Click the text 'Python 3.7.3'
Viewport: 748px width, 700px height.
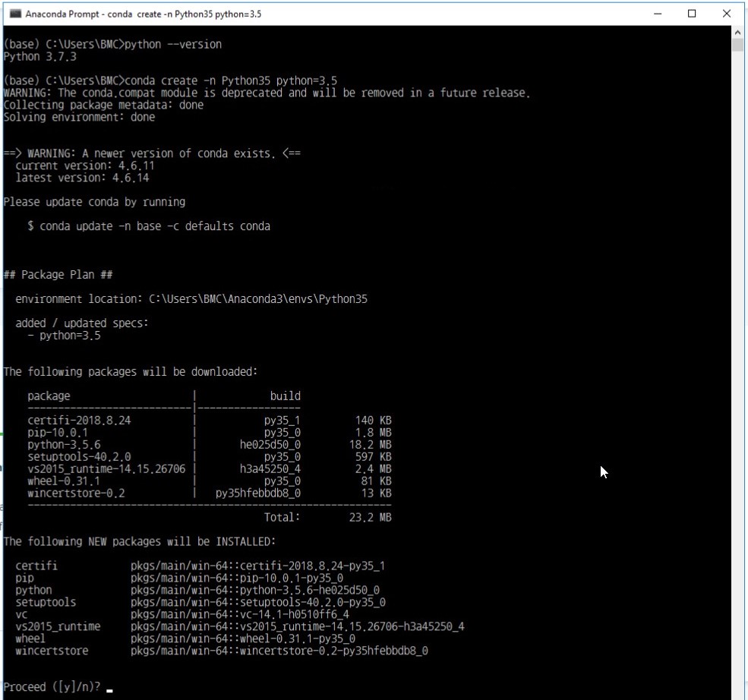[x=39, y=56]
